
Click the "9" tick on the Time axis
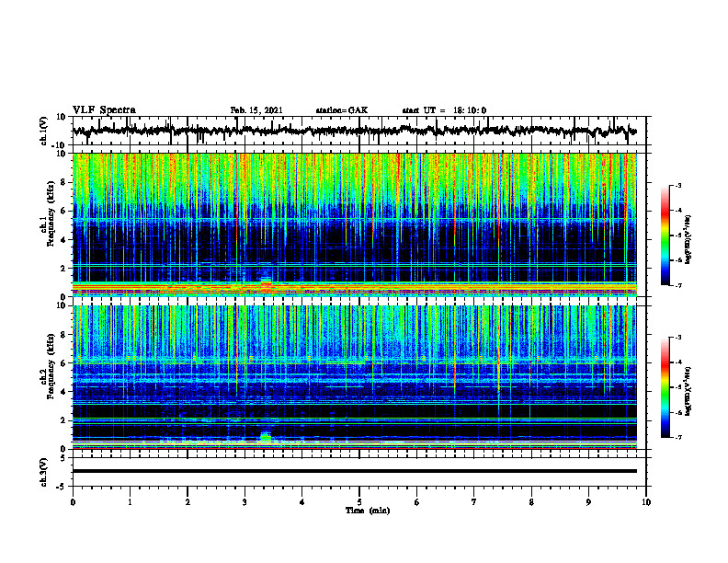pyautogui.click(x=588, y=502)
